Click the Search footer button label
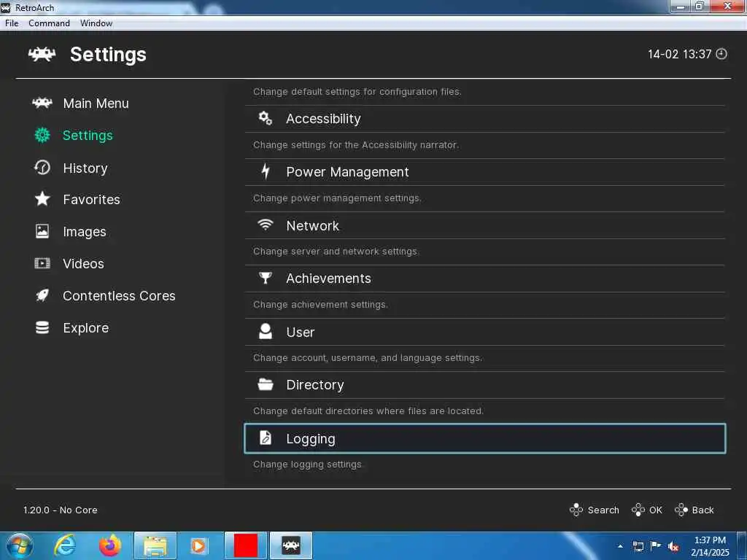The image size is (747, 560). pos(603,510)
